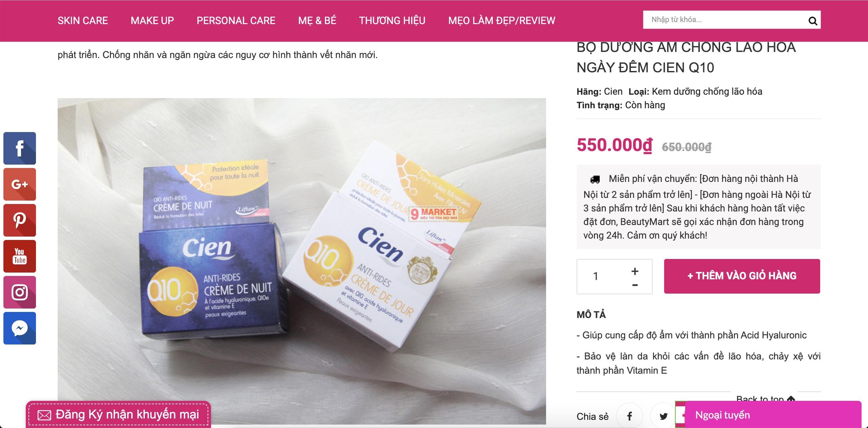
Task: Share product via Facebook circle icon
Action: [630, 416]
